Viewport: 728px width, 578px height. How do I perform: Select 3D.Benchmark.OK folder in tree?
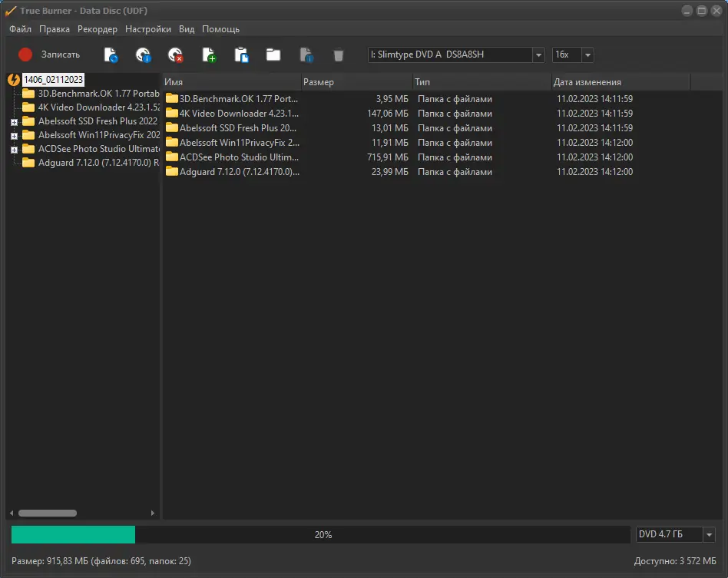coord(91,94)
